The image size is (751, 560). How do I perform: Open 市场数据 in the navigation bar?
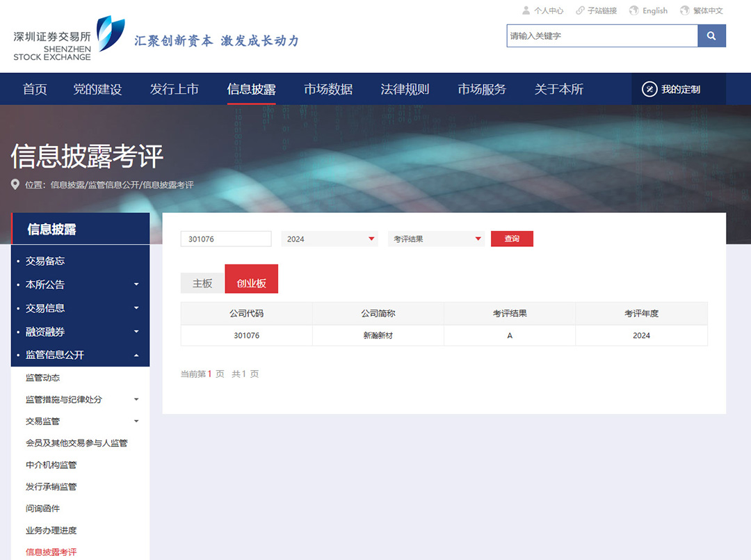coord(328,89)
